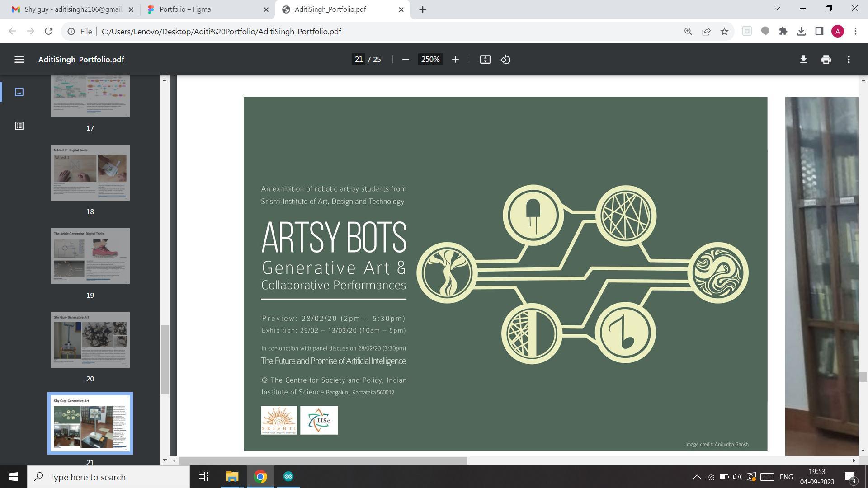Open File Explorer from the taskbar
868x488 pixels.
232,477
